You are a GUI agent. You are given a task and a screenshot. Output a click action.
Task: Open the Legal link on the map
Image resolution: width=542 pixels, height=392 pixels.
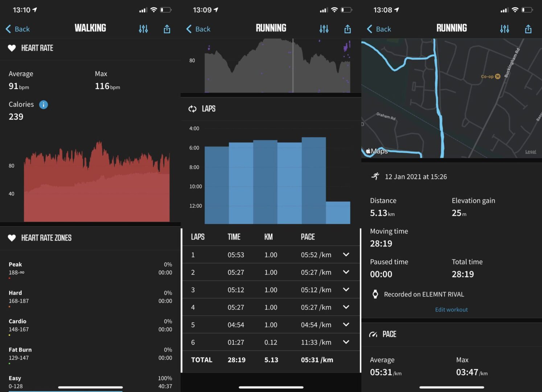[x=530, y=151]
